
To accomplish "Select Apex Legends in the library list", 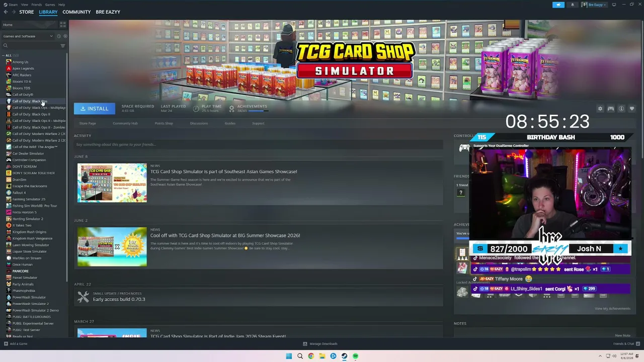I will point(23,68).
